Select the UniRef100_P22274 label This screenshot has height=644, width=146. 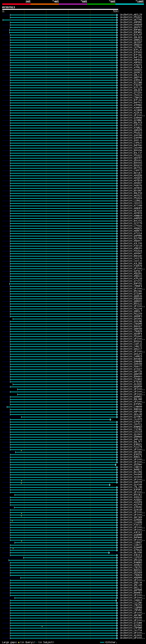[131, 447]
